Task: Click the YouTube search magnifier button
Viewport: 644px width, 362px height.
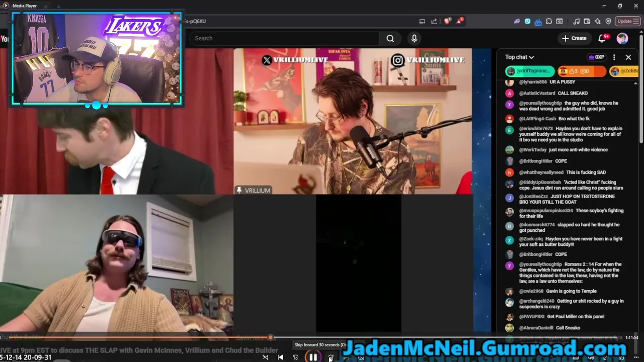Action: (390, 38)
